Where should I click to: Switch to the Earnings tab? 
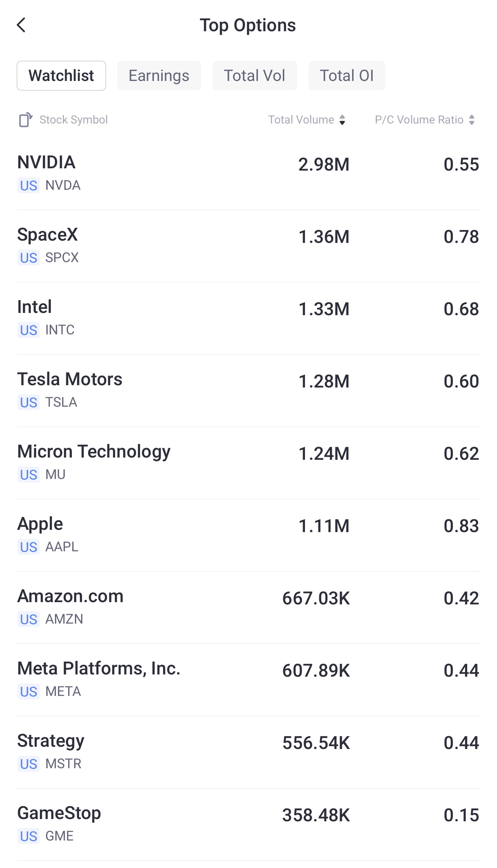pos(159,76)
